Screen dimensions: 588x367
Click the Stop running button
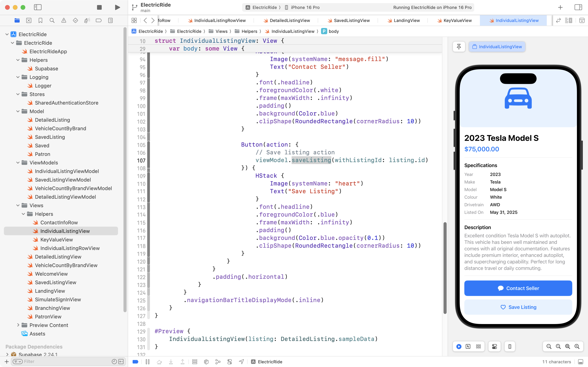pyautogui.click(x=99, y=7)
